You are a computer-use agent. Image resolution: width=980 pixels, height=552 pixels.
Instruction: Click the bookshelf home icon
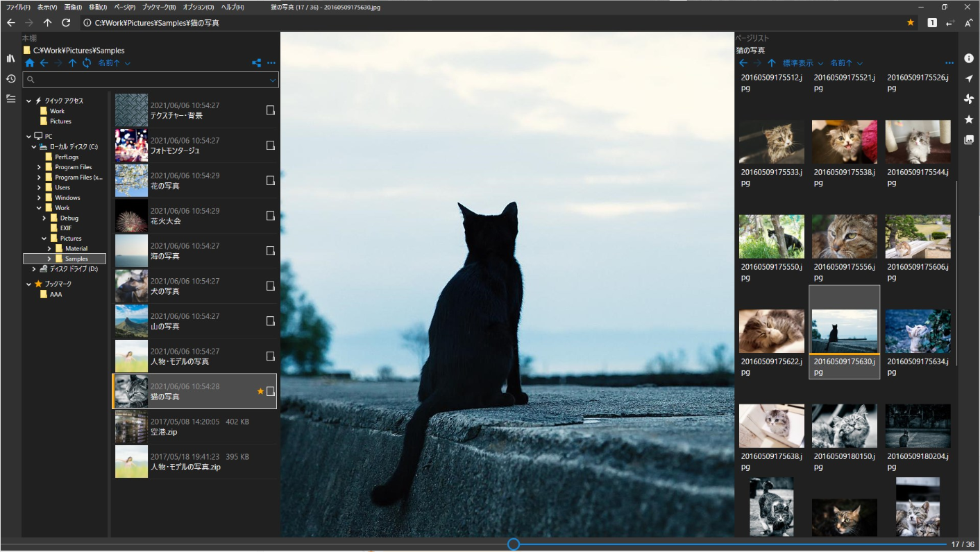click(29, 63)
